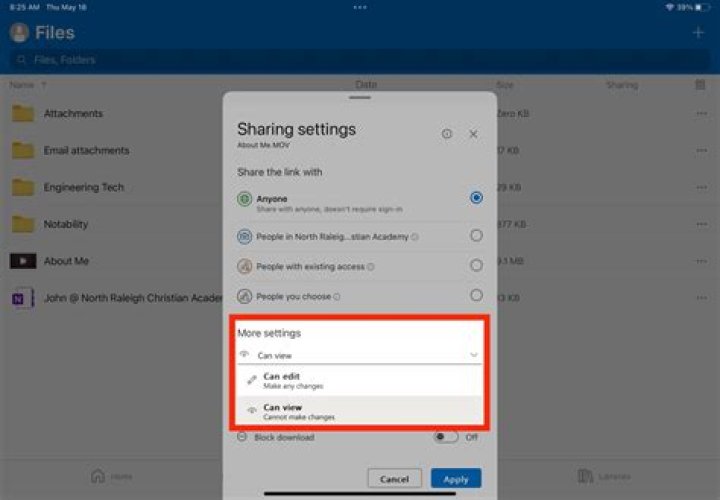Tap the battery indicator in status bar
Screen dimensions: 720x500
[703, 7]
